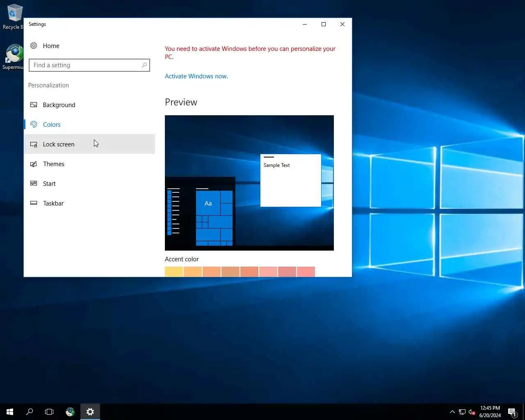Viewport: 525px width, 420px height.
Task: Pick the third orange accent swatch
Action: [212, 272]
